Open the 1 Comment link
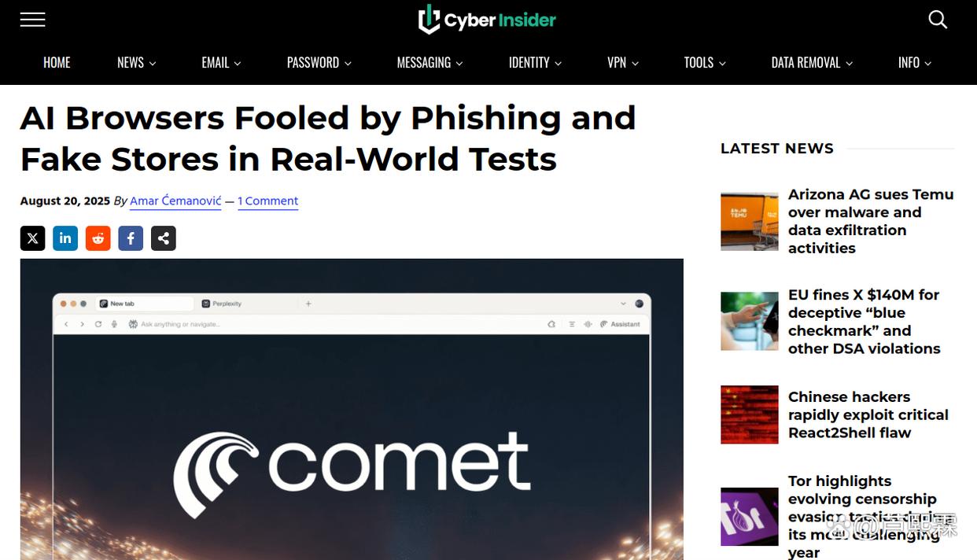This screenshot has height=560, width=977. coord(268,201)
